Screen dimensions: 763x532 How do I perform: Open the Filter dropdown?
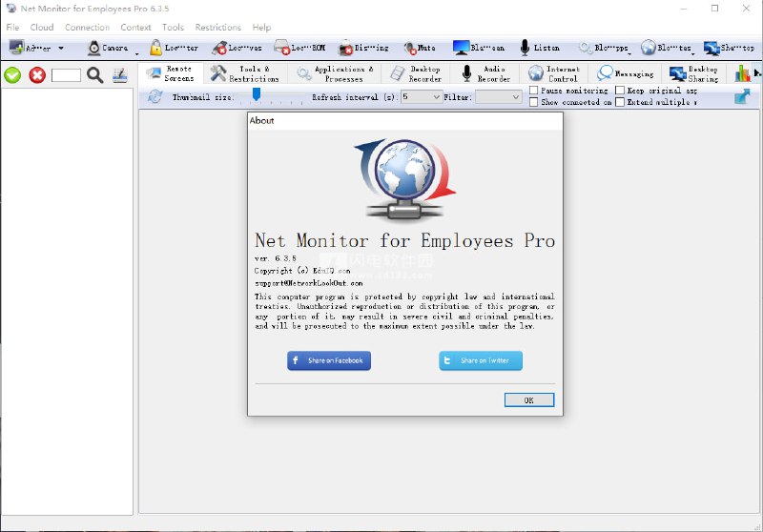click(x=498, y=96)
